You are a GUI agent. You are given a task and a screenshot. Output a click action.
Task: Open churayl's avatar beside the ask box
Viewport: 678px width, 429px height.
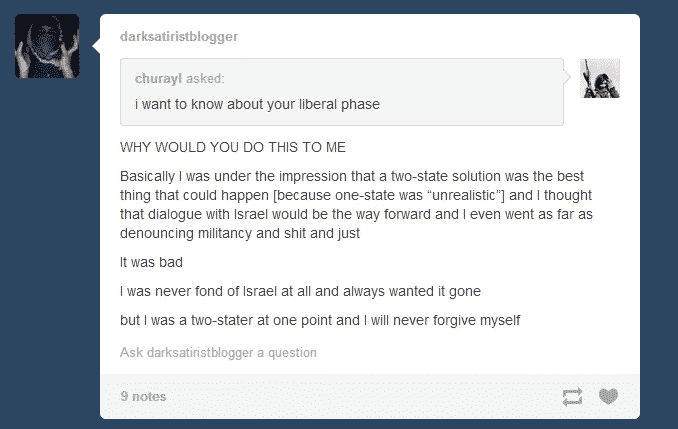(x=600, y=78)
